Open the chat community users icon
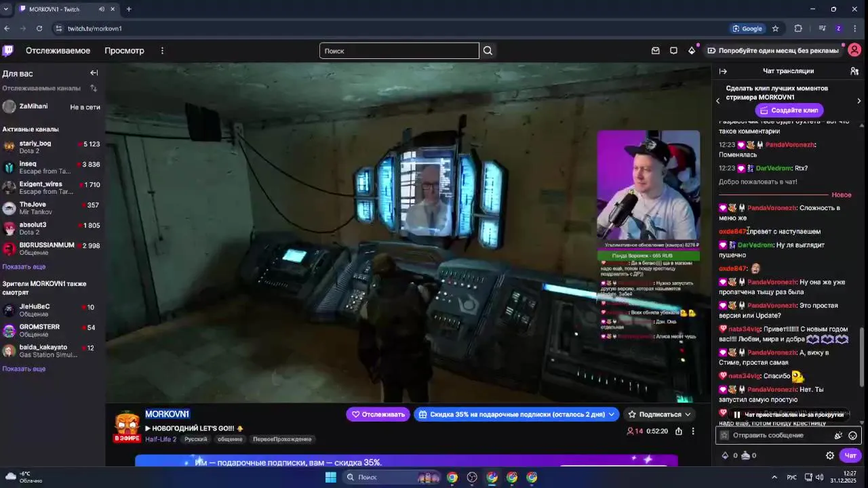The width and height of the screenshot is (868, 488). [x=854, y=71]
